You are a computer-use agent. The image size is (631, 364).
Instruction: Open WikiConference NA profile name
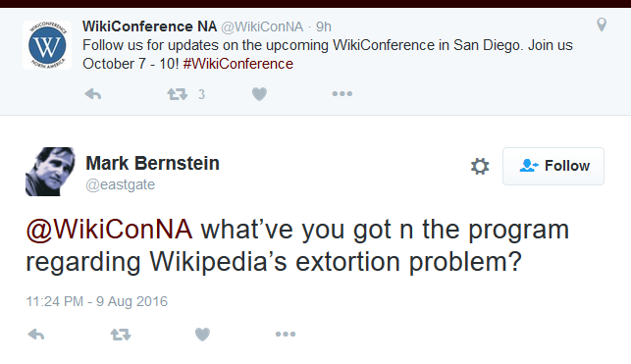[150, 26]
